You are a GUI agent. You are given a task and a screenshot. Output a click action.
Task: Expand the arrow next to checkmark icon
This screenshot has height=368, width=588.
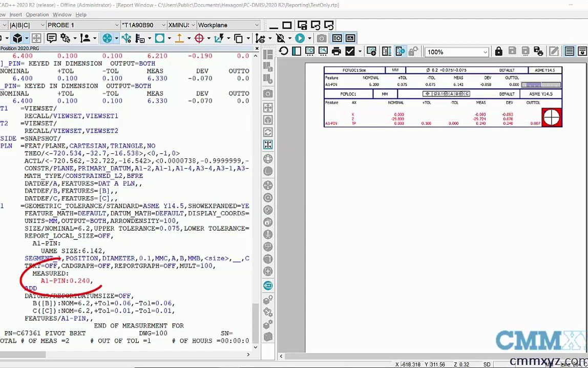pos(360,51)
